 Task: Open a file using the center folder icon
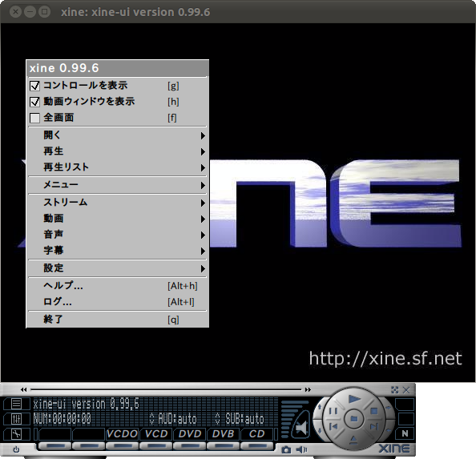point(354,419)
